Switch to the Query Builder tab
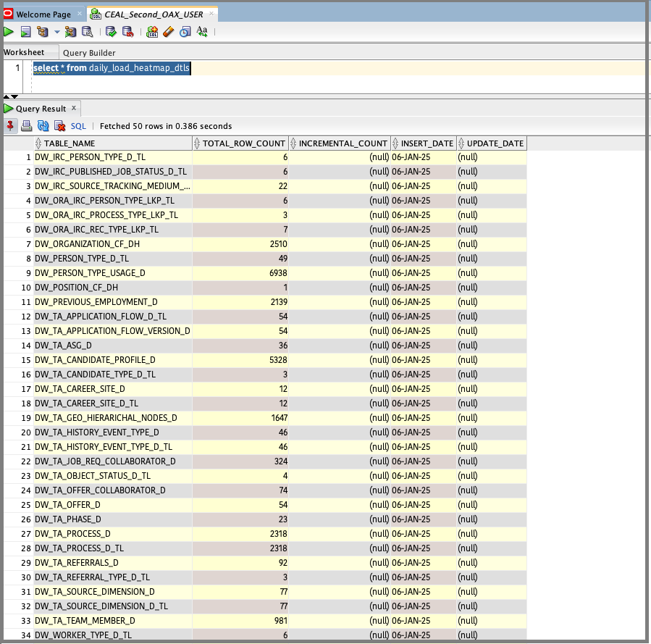This screenshot has width=651, height=644. tap(89, 53)
